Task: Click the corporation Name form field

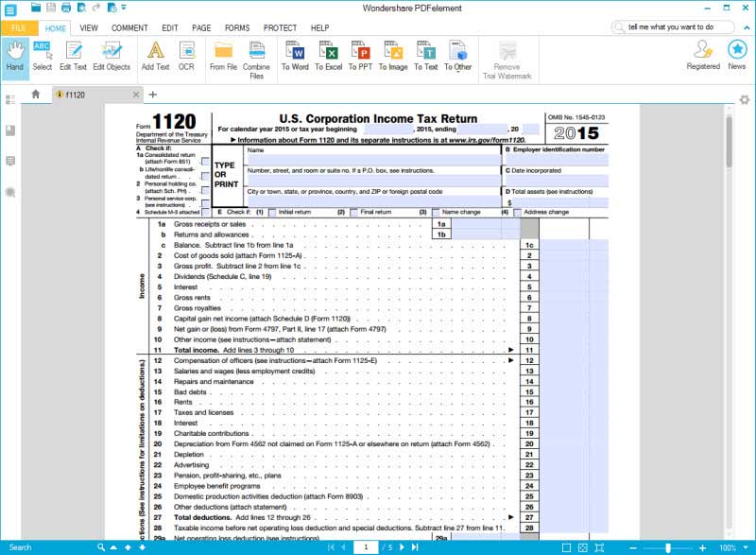Action: coord(373,160)
